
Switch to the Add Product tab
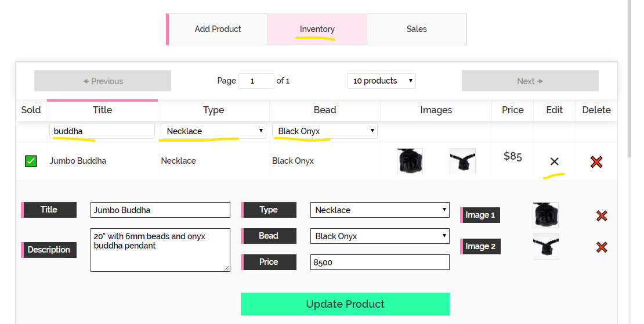(218, 29)
